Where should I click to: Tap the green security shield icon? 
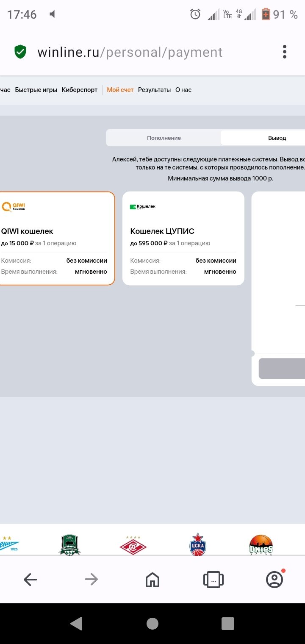pyautogui.click(x=20, y=52)
